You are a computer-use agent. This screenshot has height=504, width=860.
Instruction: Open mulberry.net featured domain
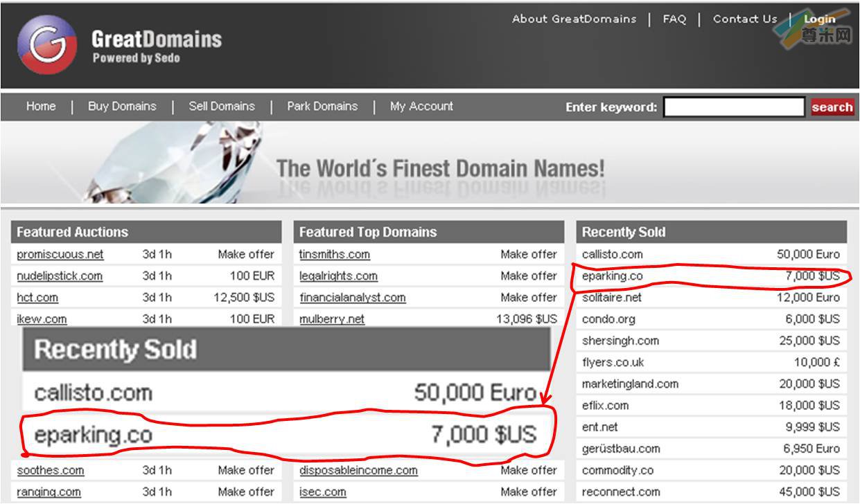(x=332, y=319)
